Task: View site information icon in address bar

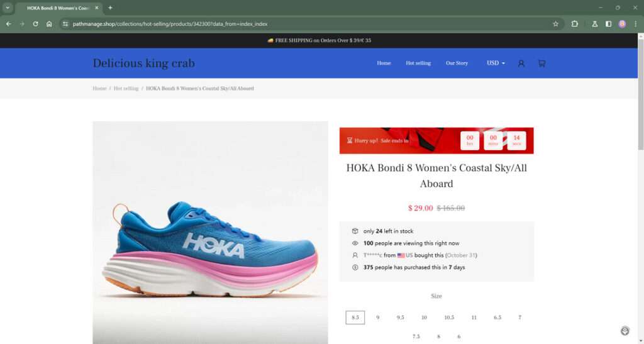Action: (x=65, y=24)
